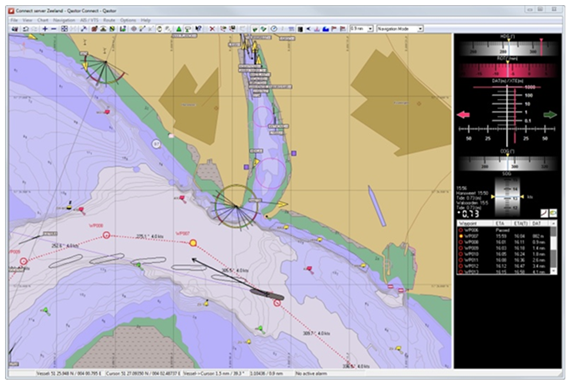Click the 'No active alarm' status text

pos(311,374)
